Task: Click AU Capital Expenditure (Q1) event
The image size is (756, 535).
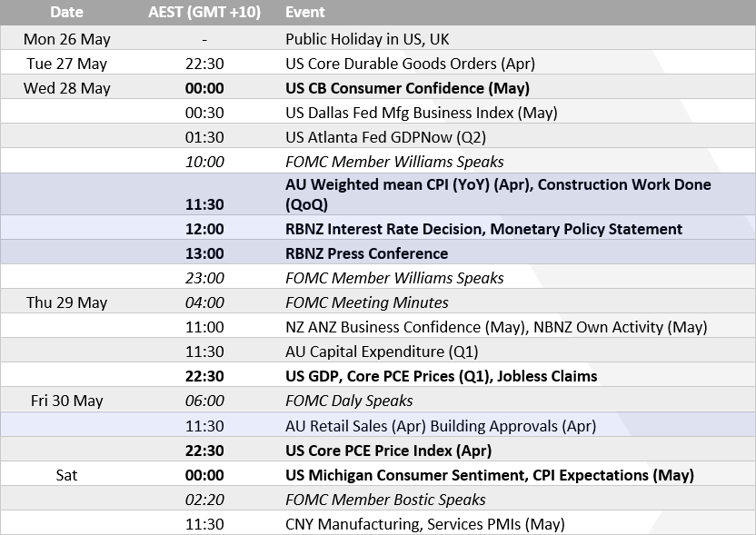Action: [x=382, y=352]
